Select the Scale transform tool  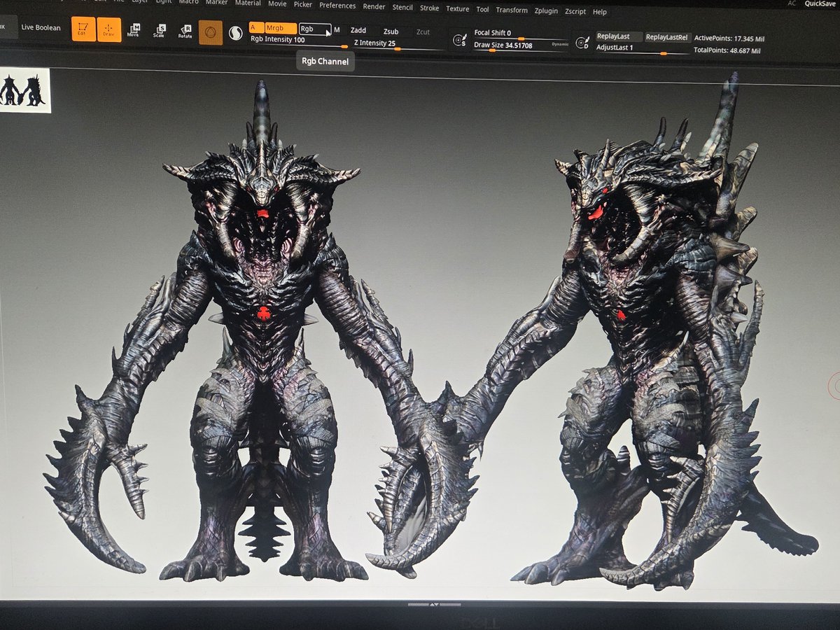coord(159,30)
